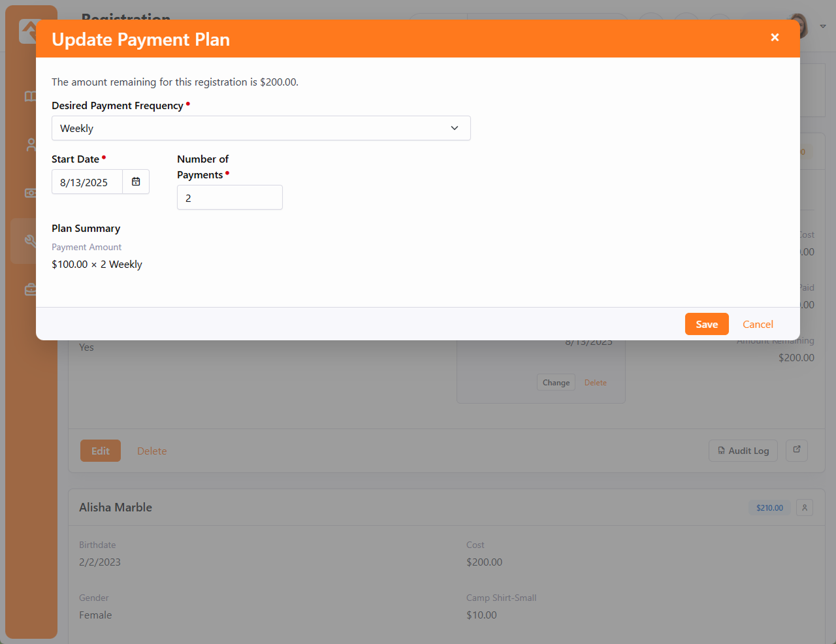Screen dimensions: 836x644
Task: Cancel the payment plan update
Action: click(x=758, y=324)
